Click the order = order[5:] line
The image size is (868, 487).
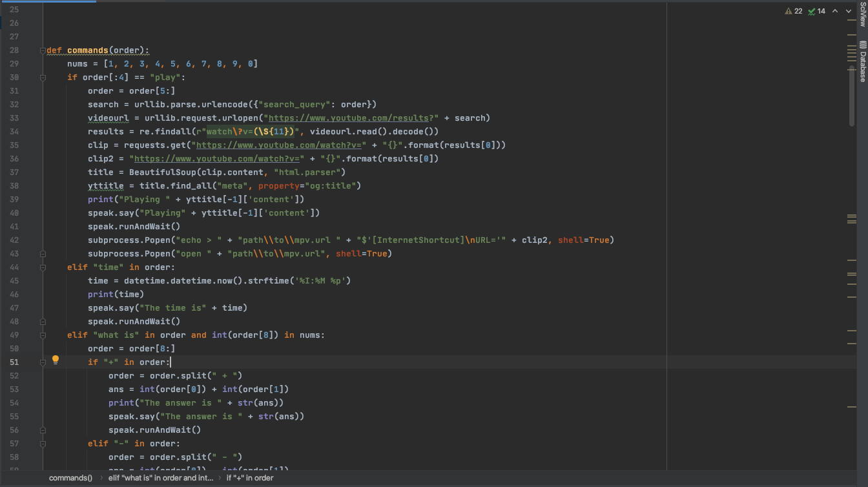(x=132, y=91)
